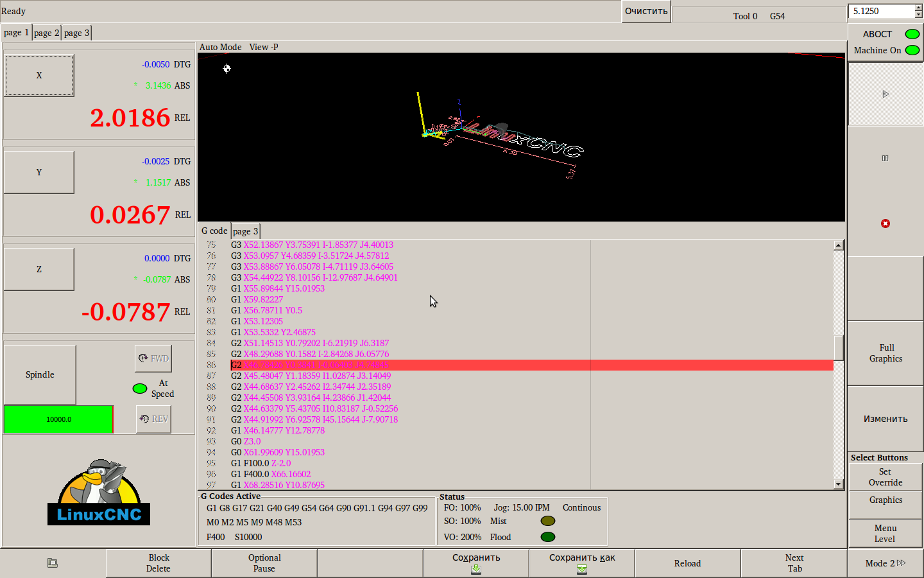Select the X axis button

39,76
